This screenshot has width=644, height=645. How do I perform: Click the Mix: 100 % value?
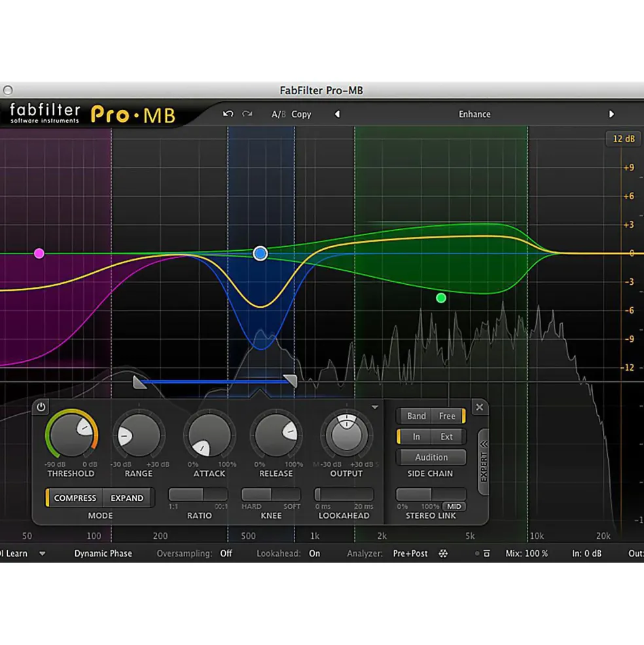coord(527,554)
